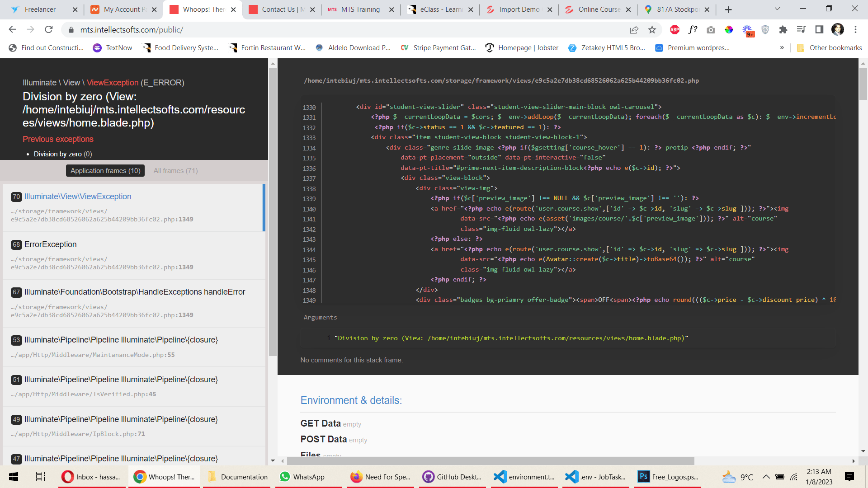Click the horizontal scrollbar under code panel
868x488 pixels.
click(x=491, y=461)
